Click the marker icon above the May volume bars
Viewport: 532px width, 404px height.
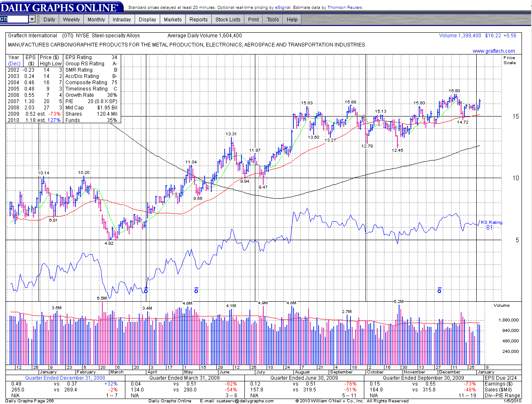[196, 290]
